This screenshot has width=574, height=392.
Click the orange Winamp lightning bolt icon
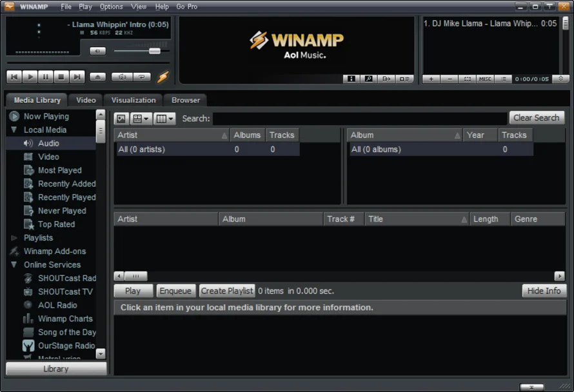pyautogui.click(x=163, y=77)
